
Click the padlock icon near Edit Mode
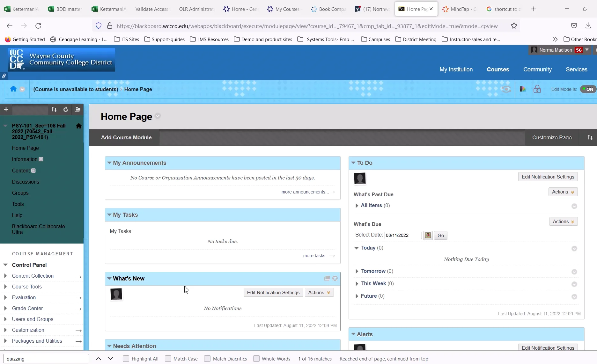(537, 89)
